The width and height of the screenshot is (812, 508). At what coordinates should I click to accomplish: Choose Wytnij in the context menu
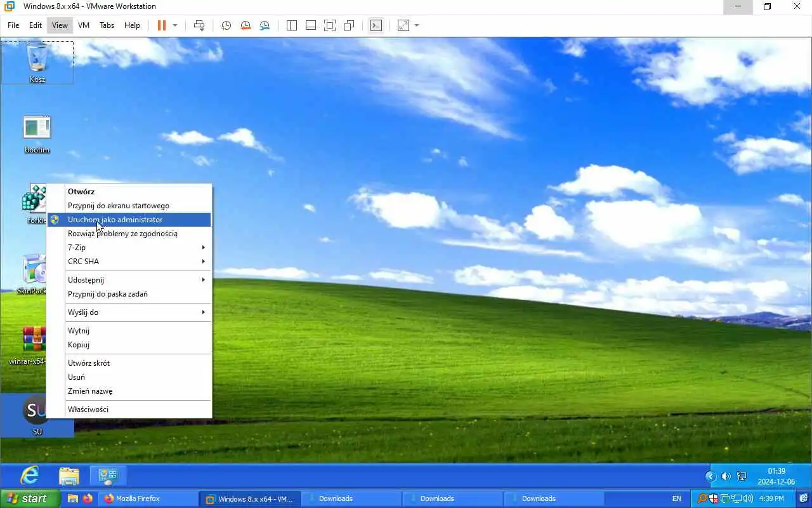point(129,331)
